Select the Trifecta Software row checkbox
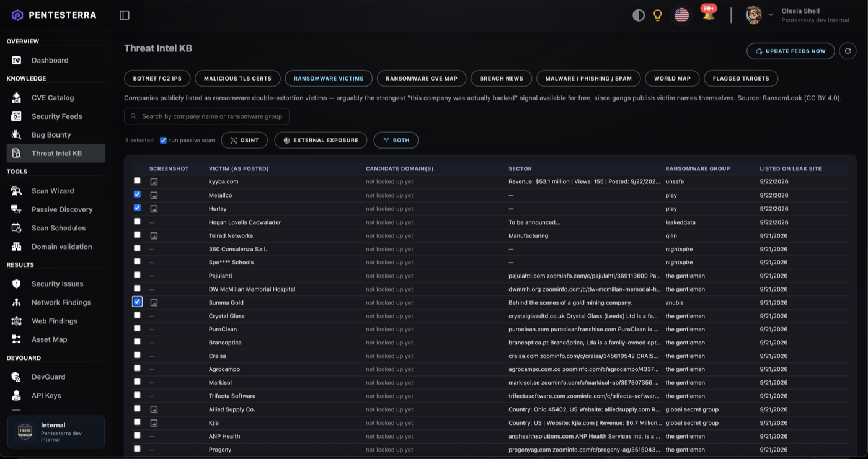The image size is (868, 459). click(137, 395)
